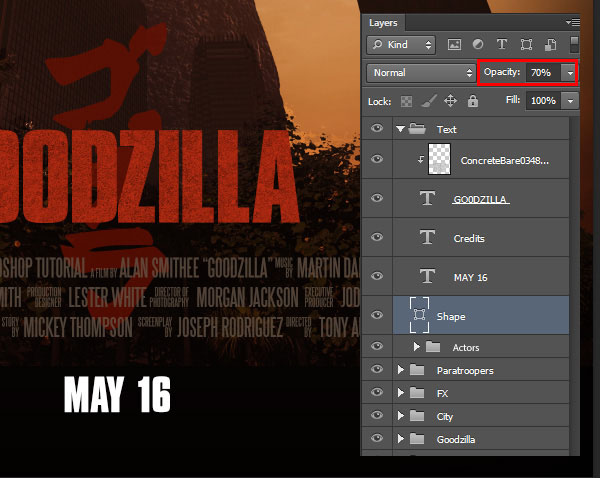The height and width of the screenshot is (478, 600).
Task: Expand the City group
Action: [401, 416]
